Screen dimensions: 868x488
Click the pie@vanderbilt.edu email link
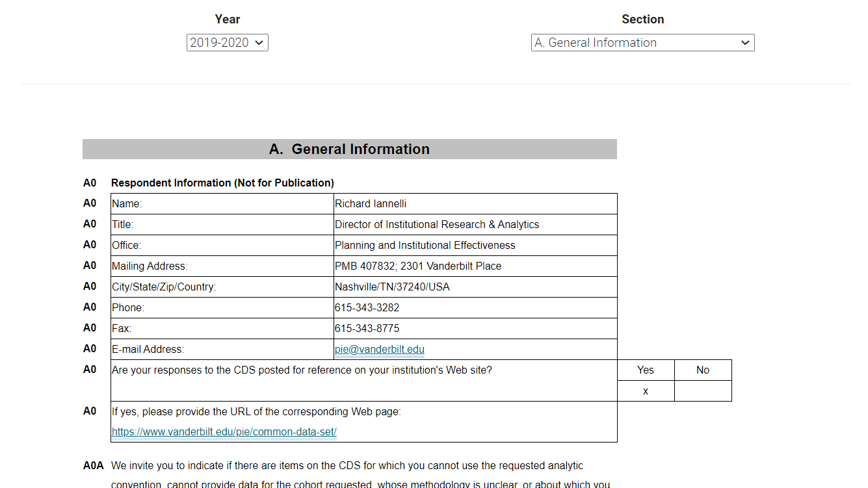pos(379,350)
